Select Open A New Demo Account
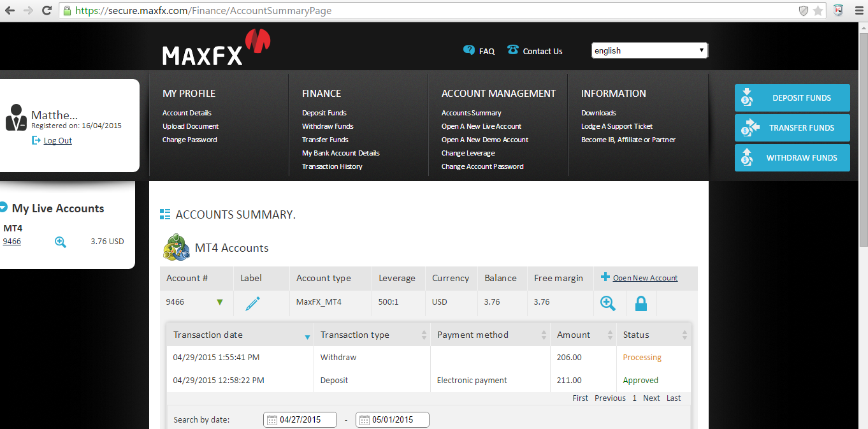The image size is (868, 429). pyautogui.click(x=485, y=140)
